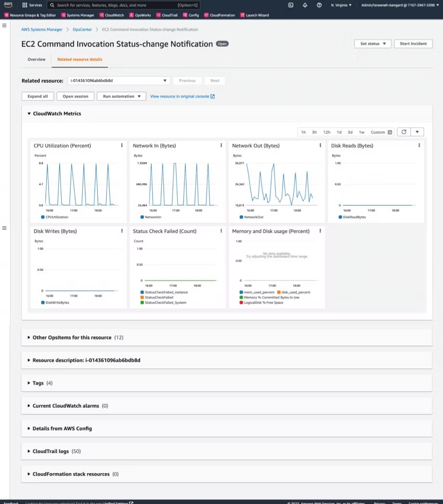Expand the CloudTrail logs section
This screenshot has height=504, width=443.
tap(29, 451)
